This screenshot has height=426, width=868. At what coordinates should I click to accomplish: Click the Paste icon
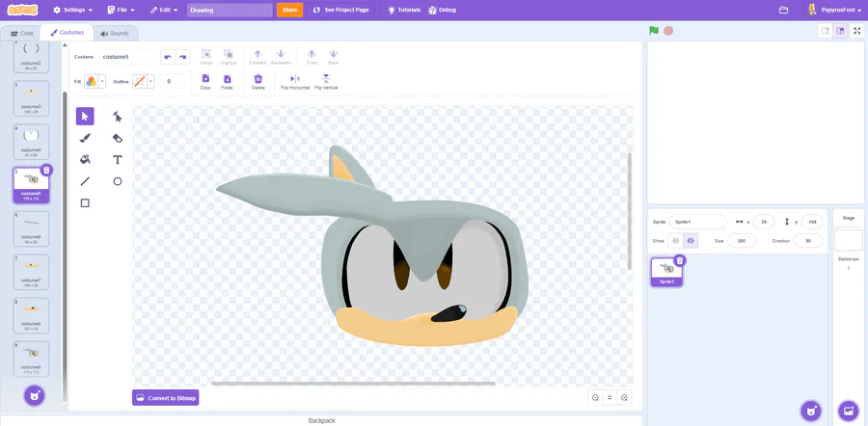[x=227, y=81]
